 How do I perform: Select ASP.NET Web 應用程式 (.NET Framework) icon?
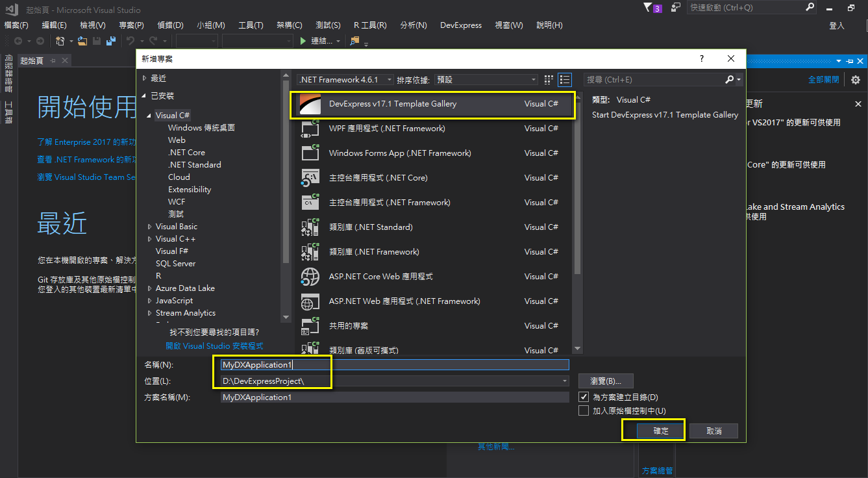(x=310, y=301)
